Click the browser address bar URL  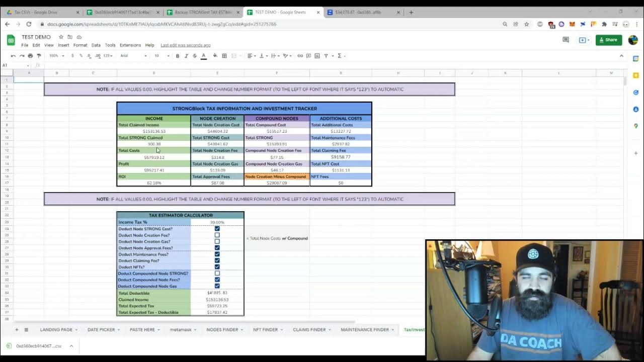pyautogui.click(x=162, y=24)
